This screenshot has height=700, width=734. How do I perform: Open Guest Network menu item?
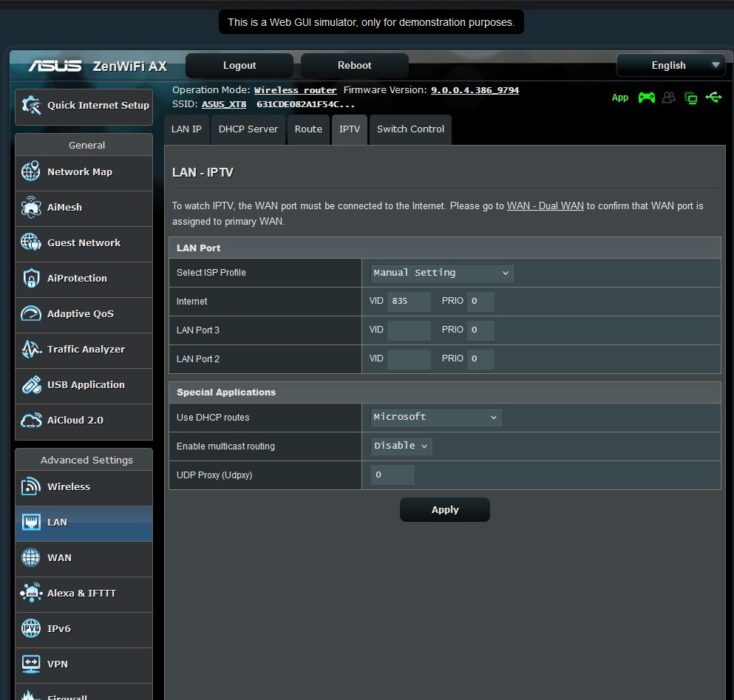(84, 244)
